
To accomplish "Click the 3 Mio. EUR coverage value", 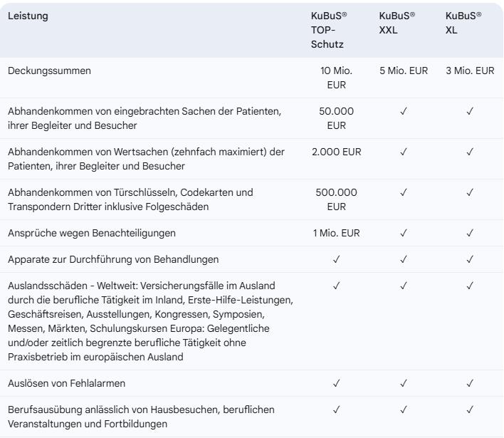I will tap(470, 71).
